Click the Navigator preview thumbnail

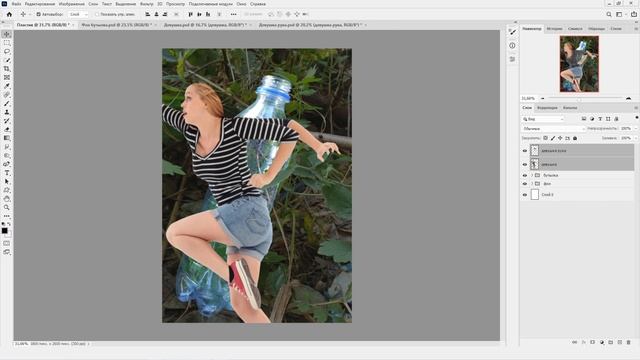click(x=579, y=64)
